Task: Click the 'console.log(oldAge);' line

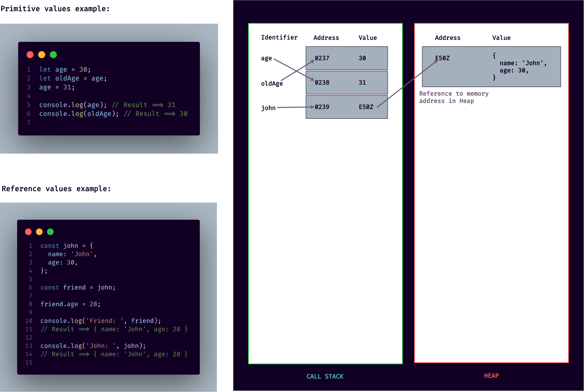Action: pos(79,114)
